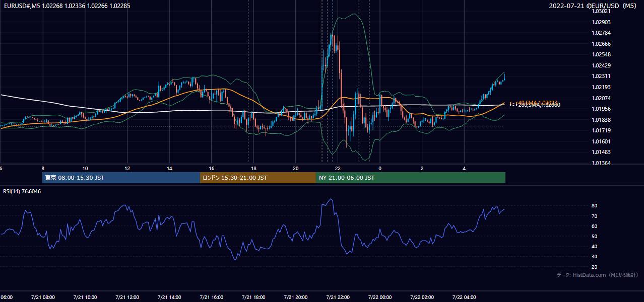The height and width of the screenshot is (302, 644).
Task: Click hour tick 14 under price chart
Action: pos(170,169)
